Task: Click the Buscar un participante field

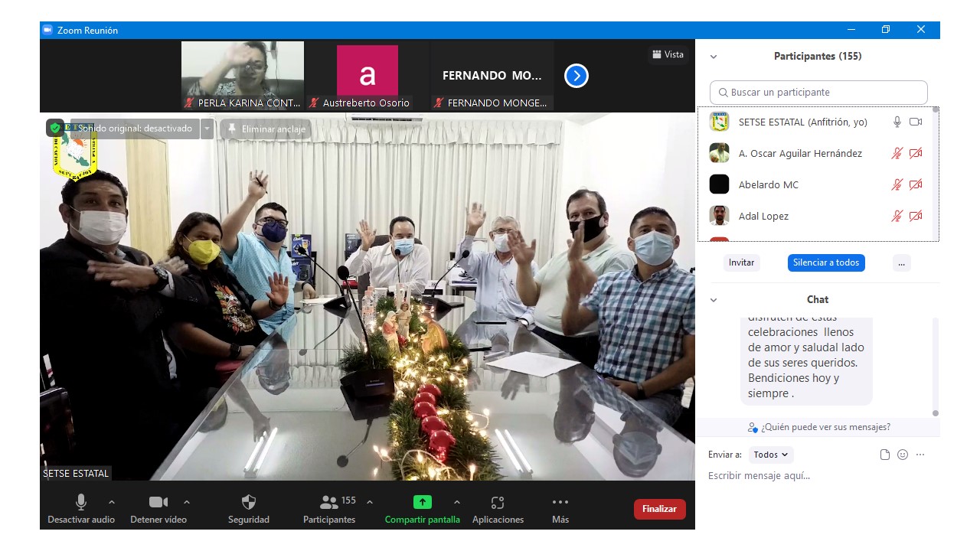Action: pyautogui.click(x=818, y=93)
